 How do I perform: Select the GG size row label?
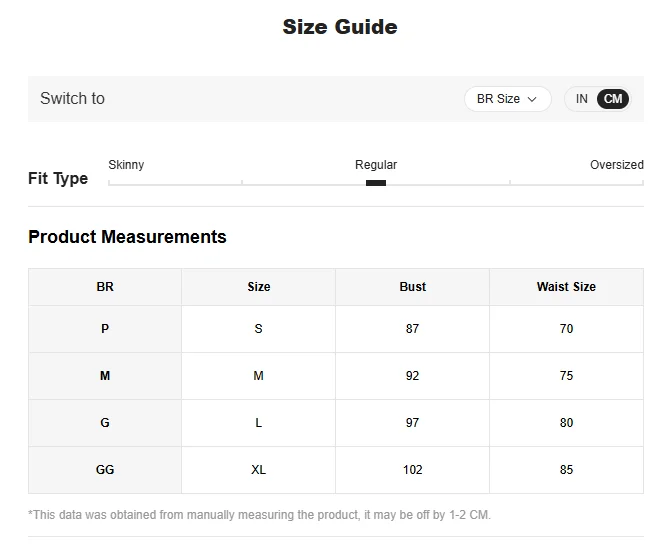pyautogui.click(x=105, y=470)
